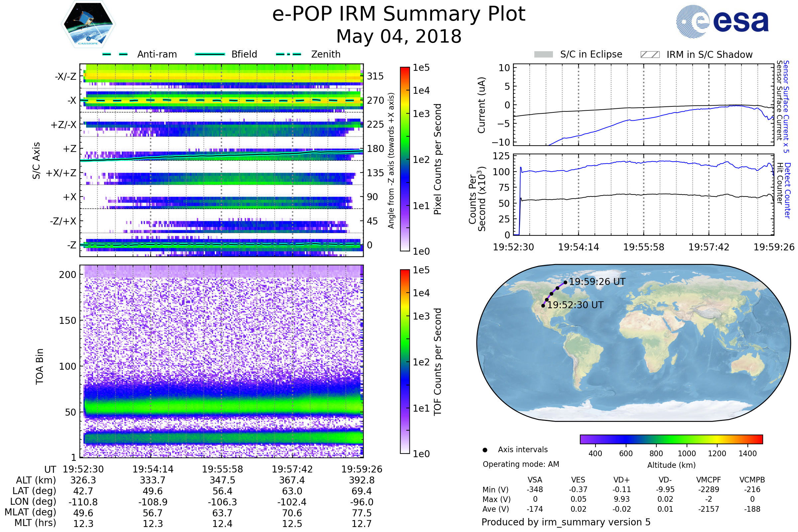Viewport: 798px width, 532px height.
Task: Click the VMCPF voltage column header
Action: (709, 480)
